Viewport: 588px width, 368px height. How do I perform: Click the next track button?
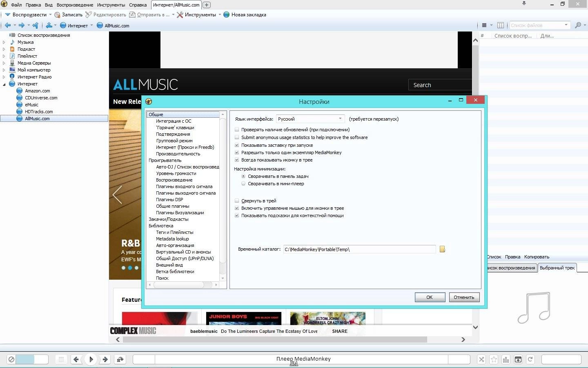pos(105,359)
